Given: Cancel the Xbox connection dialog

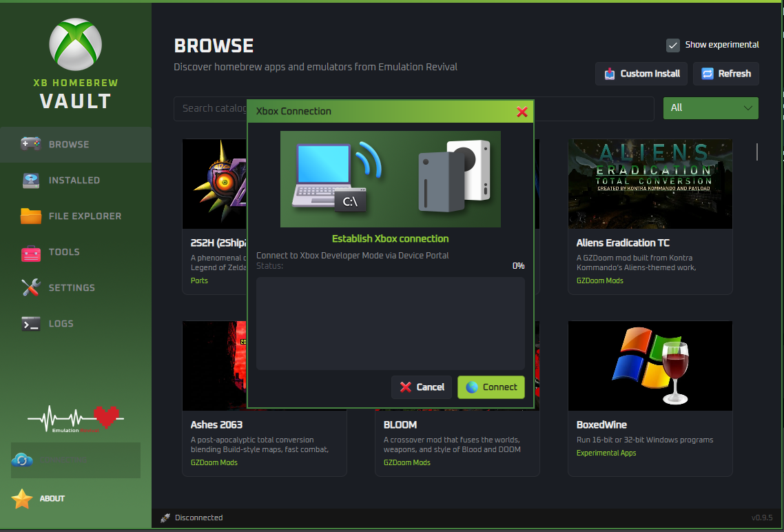Looking at the screenshot, I should coord(422,387).
